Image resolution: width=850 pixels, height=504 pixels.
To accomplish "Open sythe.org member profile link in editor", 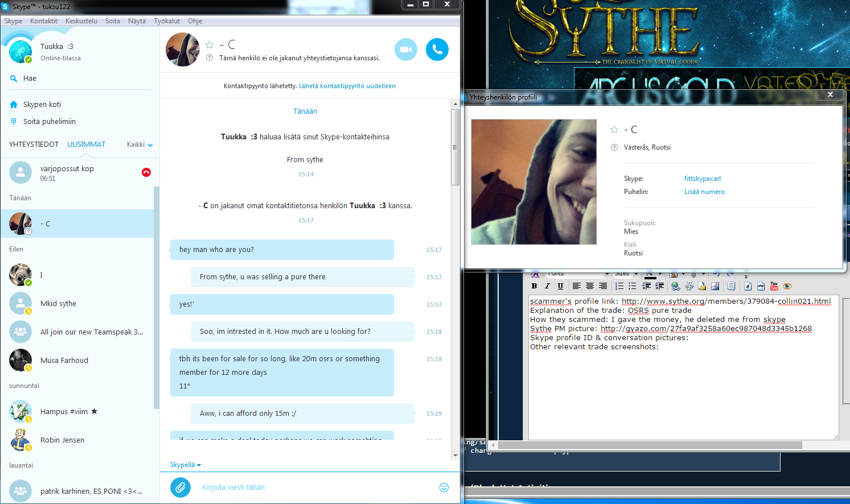I will click(x=726, y=301).
